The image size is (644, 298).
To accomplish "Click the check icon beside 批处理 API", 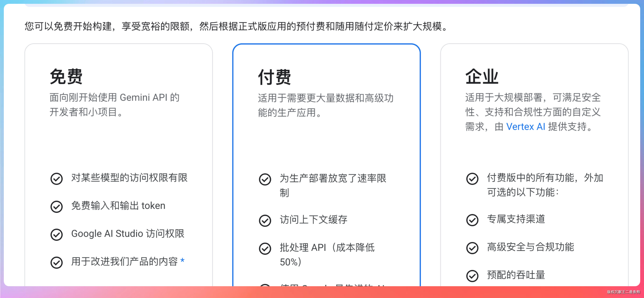I will pyautogui.click(x=265, y=248).
